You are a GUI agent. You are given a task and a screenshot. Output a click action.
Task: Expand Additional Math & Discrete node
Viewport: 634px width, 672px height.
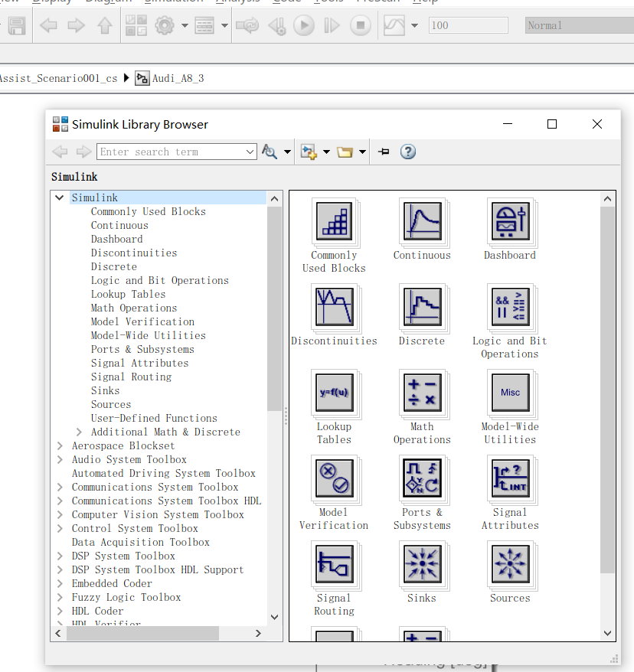coord(79,432)
